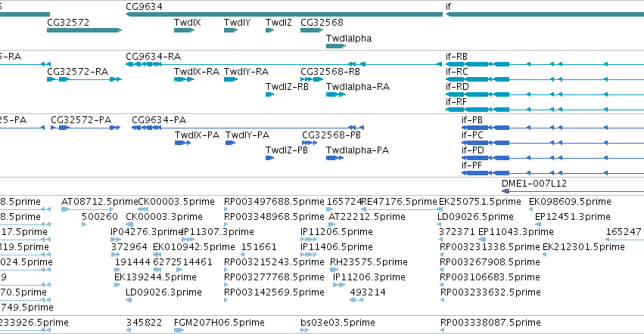Click protein TwdlX-PA

183,143
